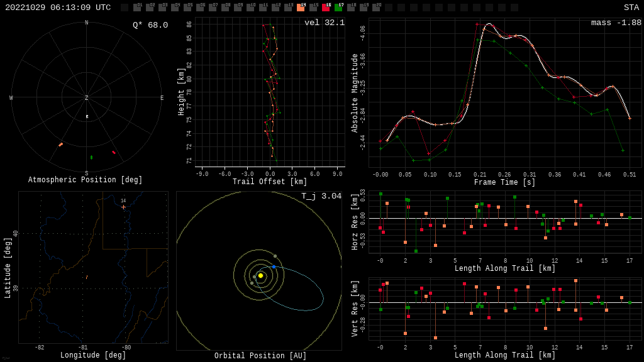Click the Longitude [deg] axis label
644x362 pixels.
[x=93, y=355]
